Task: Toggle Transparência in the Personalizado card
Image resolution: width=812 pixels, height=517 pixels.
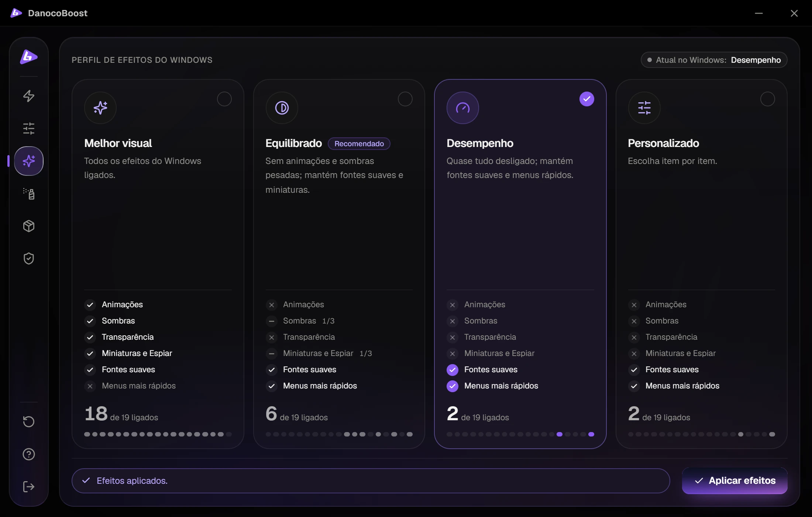Action: tap(663, 337)
